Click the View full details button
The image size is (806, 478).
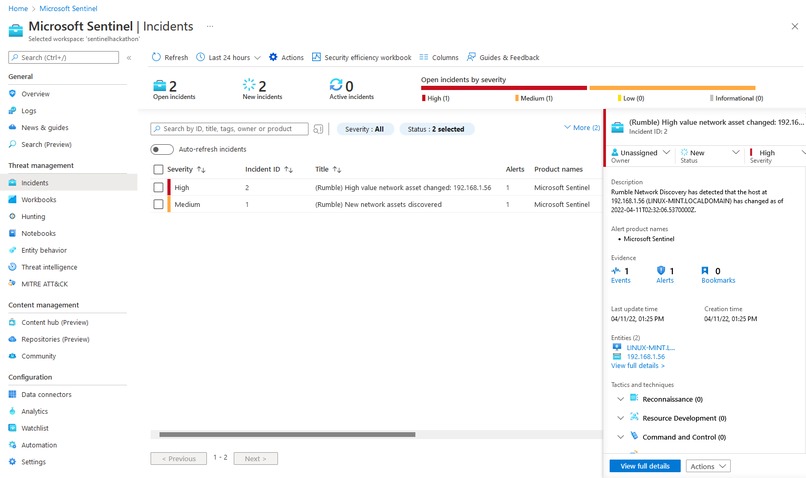[645, 466]
